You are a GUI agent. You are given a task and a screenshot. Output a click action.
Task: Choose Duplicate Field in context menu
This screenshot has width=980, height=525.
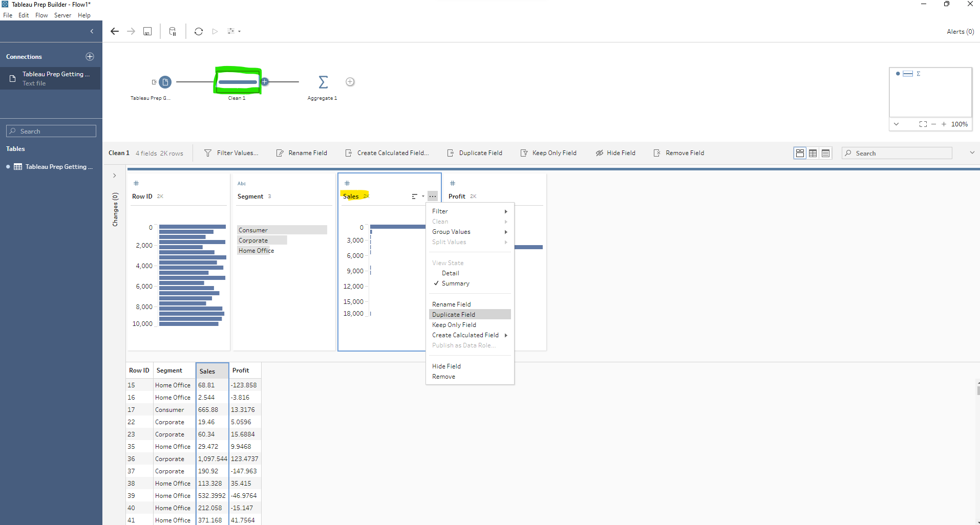point(470,315)
